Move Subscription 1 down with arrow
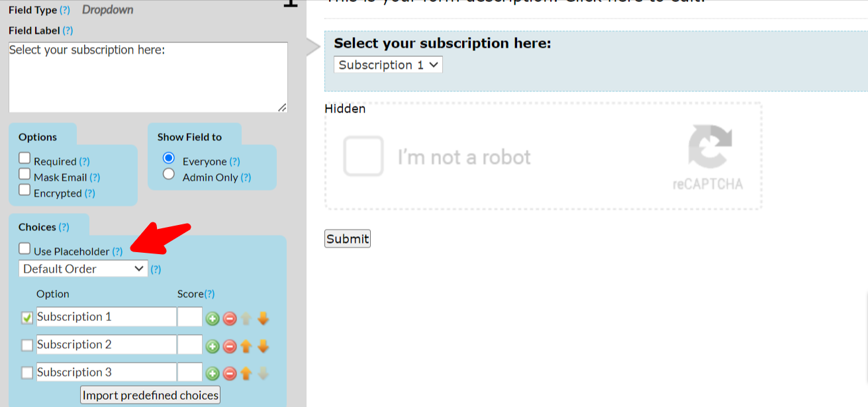The image size is (868, 407). pos(264,318)
